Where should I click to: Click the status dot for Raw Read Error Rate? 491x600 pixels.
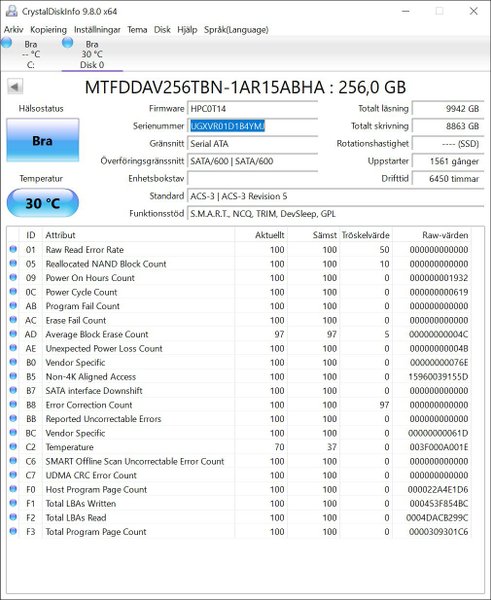coord(13,249)
